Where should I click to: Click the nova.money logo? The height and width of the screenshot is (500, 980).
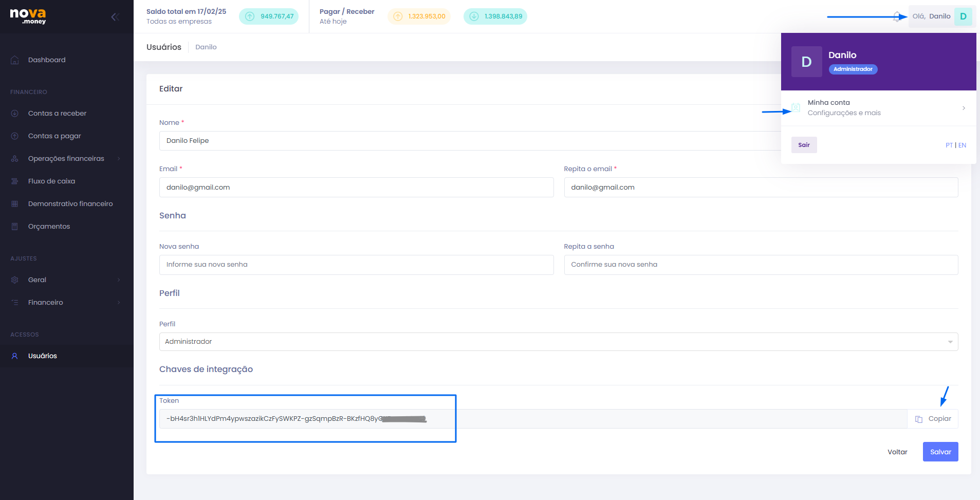click(28, 16)
